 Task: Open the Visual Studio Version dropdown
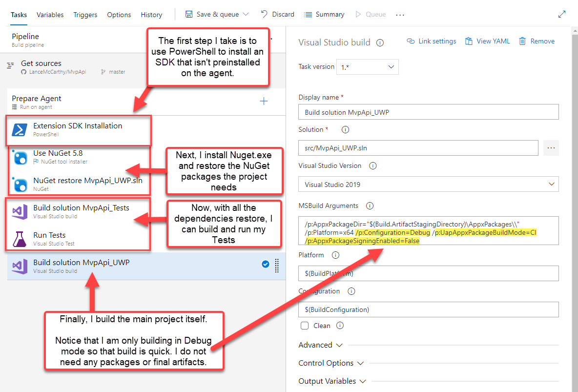point(428,185)
